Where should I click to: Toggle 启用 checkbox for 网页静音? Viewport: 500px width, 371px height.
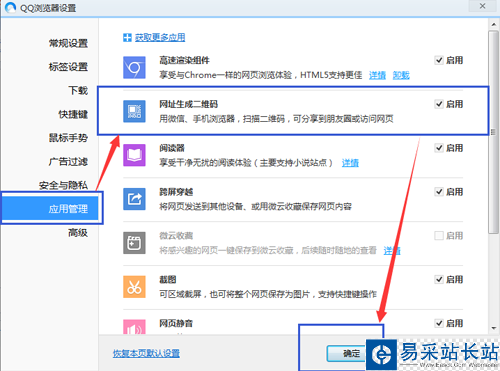439,323
